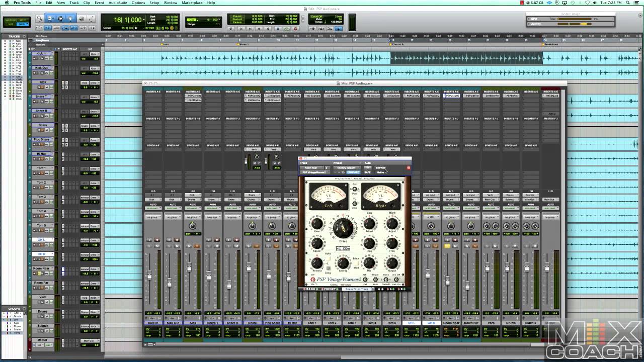Open the factory default preset dropdown
Viewport: 644px width, 362px height.
coord(347,167)
